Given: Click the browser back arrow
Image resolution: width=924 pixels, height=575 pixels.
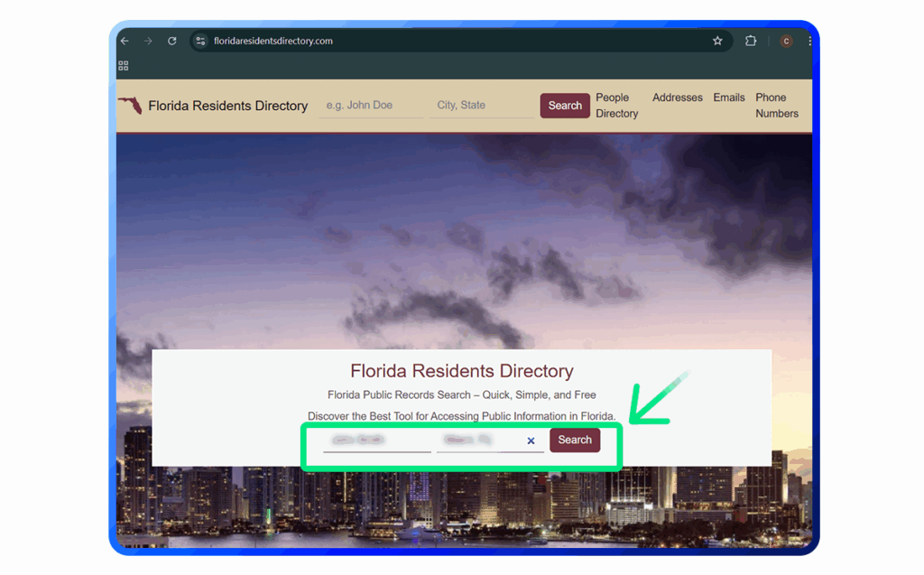Looking at the screenshot, I should click(125, 42).
